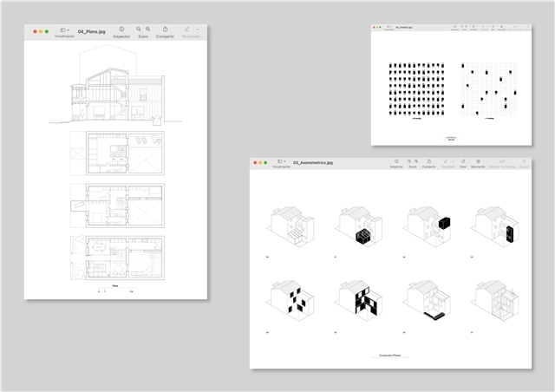The width and height of the screenshot is (555, 392).
Task: Open the Visualización menu in 03_Axonometrics.jpg
Action: 282,161
